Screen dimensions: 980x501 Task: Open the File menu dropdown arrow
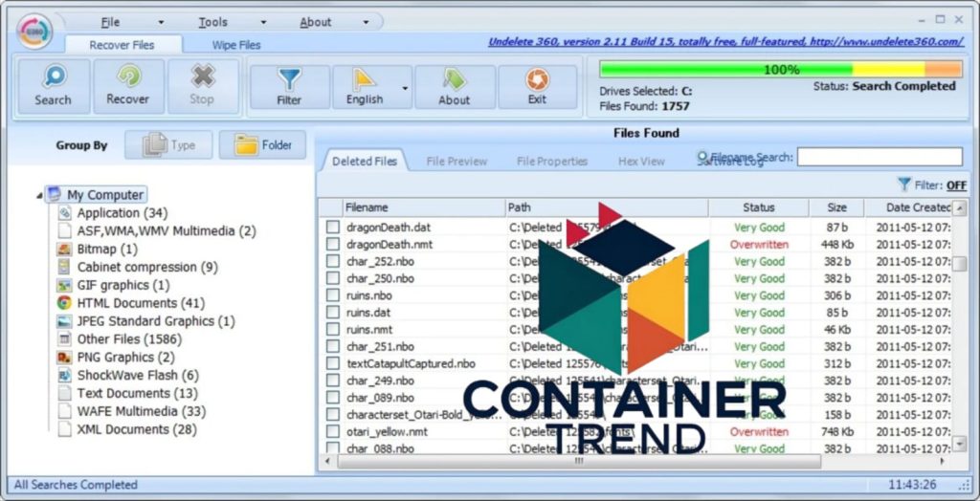161,23
